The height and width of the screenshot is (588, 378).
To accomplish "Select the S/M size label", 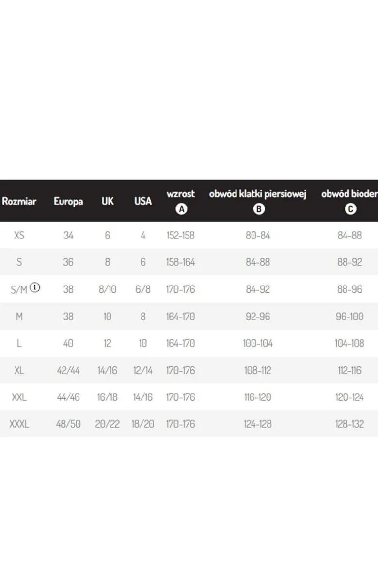I will [19, 290].
